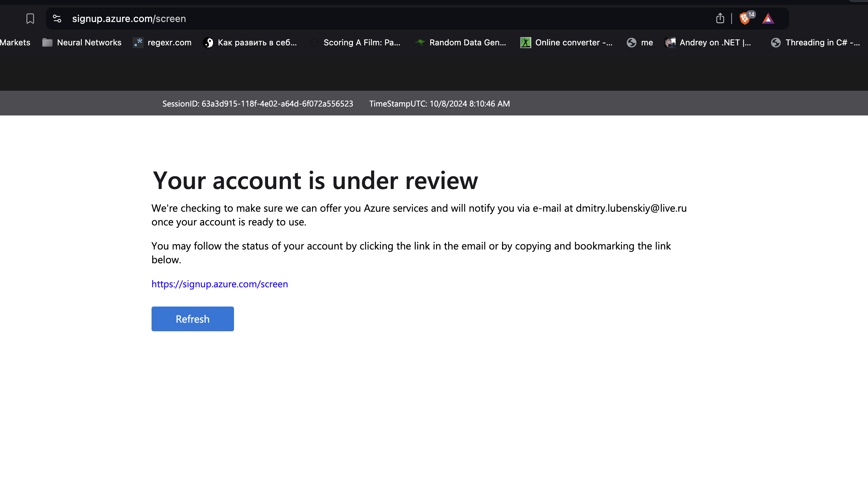Open Brave Shields lion icon
The image size is (868, 477).
click(745, 19)
